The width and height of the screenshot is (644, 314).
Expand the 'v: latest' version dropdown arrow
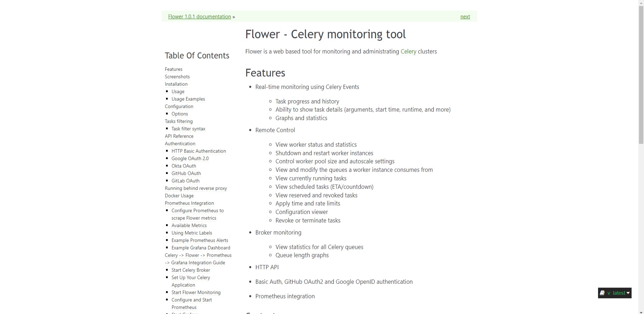click(x=628, y=293)
